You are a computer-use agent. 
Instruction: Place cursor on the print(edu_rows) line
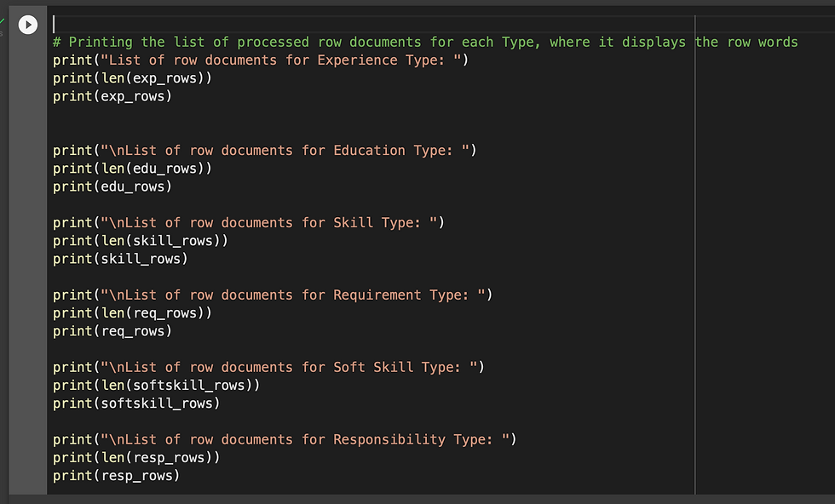point(112,186)
